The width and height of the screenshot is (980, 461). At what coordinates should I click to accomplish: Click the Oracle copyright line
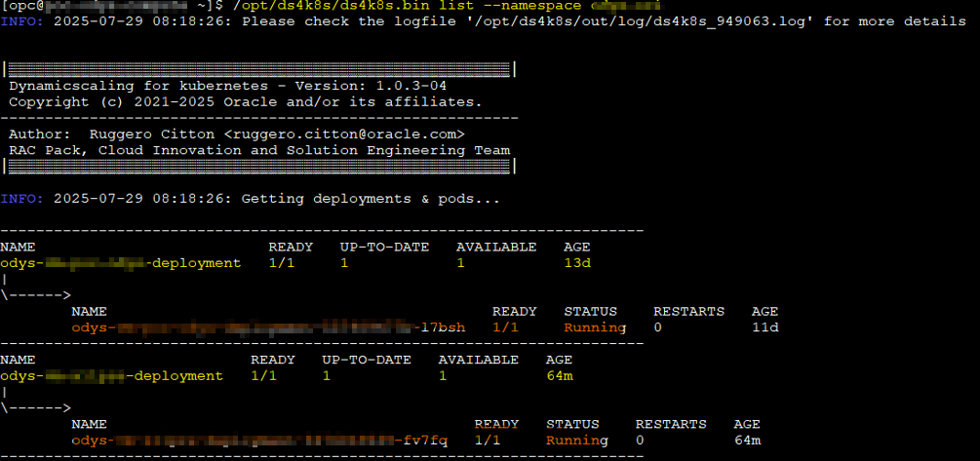pyautogui.click(x=245, y=101)
